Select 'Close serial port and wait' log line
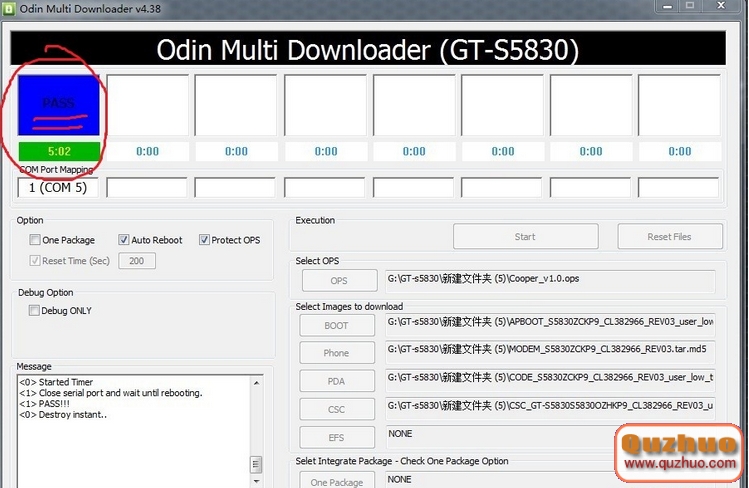 coord(111,393)
